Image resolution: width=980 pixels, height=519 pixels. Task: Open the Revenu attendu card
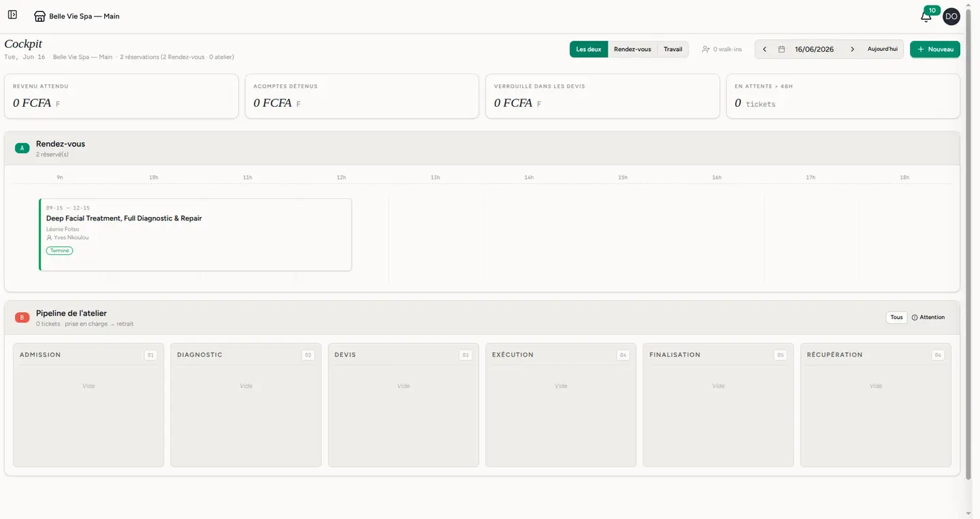click(x=121, y=97)
